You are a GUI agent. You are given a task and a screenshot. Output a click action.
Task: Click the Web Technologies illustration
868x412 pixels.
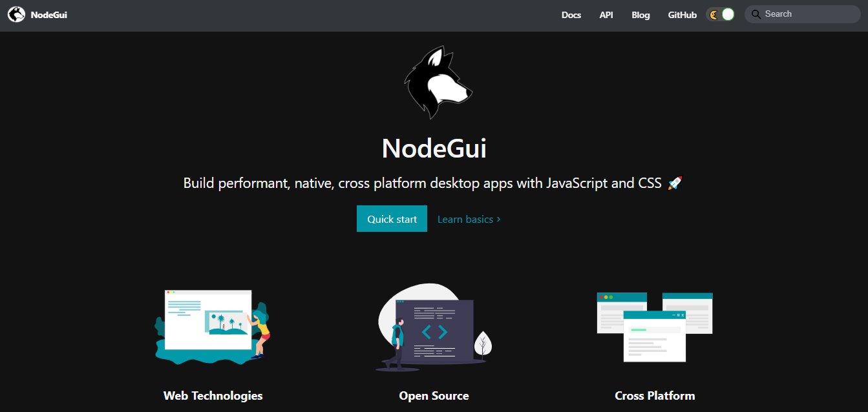pos(213,327)
